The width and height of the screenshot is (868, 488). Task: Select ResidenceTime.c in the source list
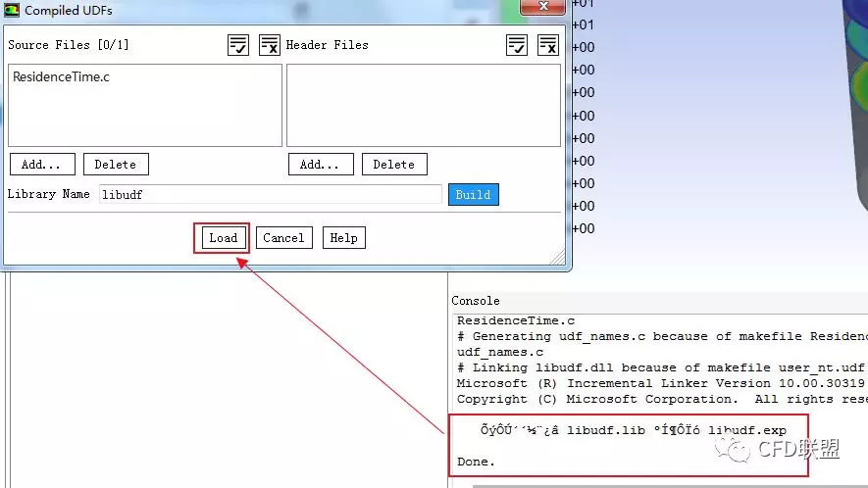[61, 76]
